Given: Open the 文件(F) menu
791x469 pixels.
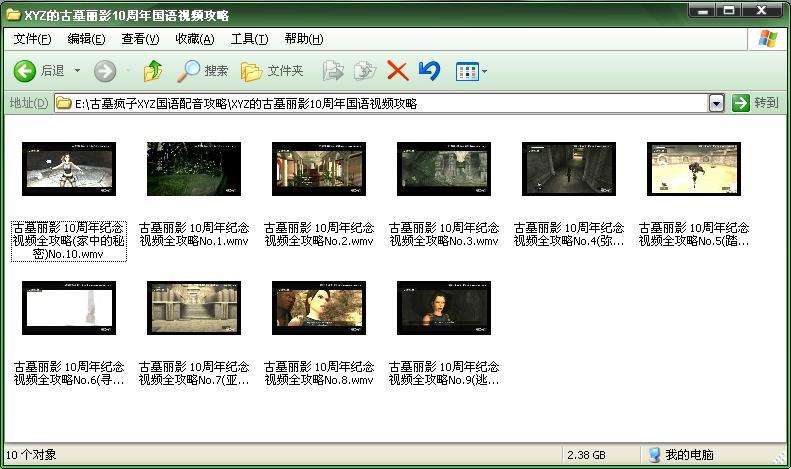Looking at the screenshot, I should point(32,39).
